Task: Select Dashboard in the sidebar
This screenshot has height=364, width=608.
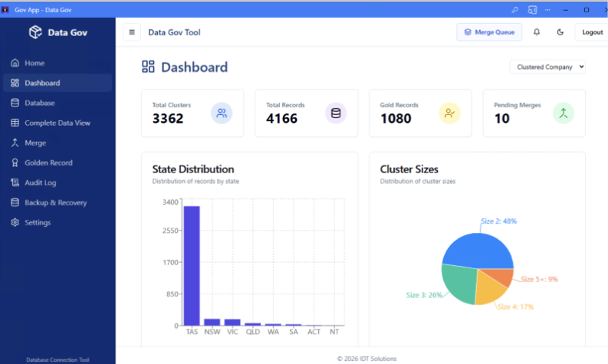Action: pyautogui.click(x=58, y=83)
